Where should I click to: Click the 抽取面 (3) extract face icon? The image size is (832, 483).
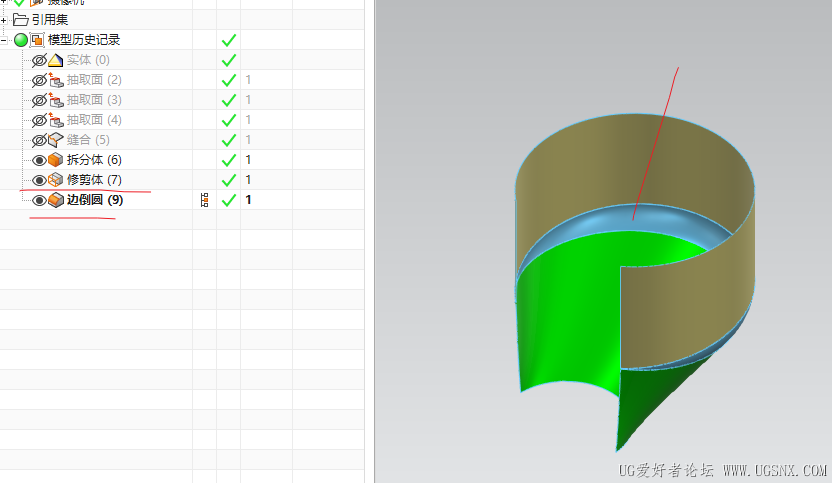[56, 100]
